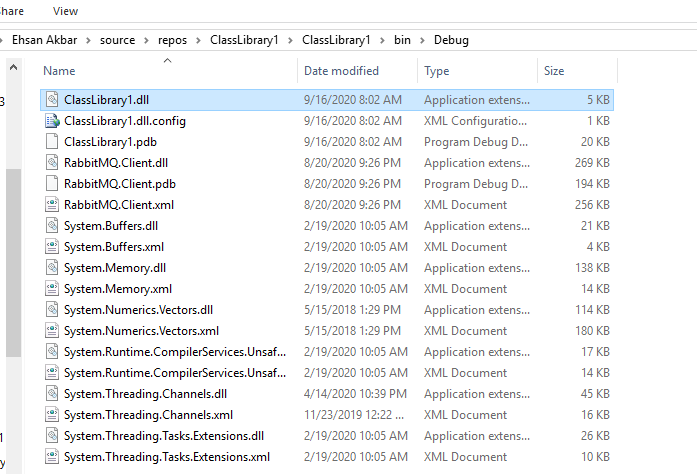The height and width of the screenshot is (474, 697).
Task: Click the ClassLibrary1.dll.config file icon
Action: coord(52,121)
